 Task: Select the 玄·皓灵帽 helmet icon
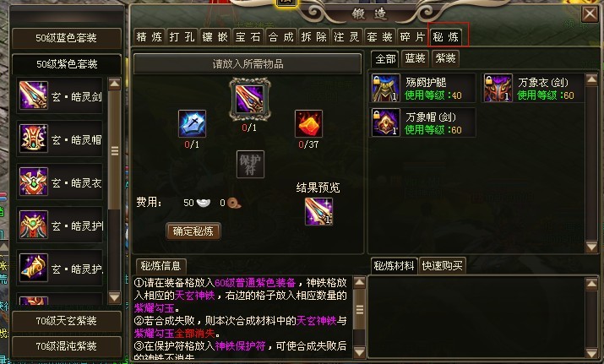[34, 139]
